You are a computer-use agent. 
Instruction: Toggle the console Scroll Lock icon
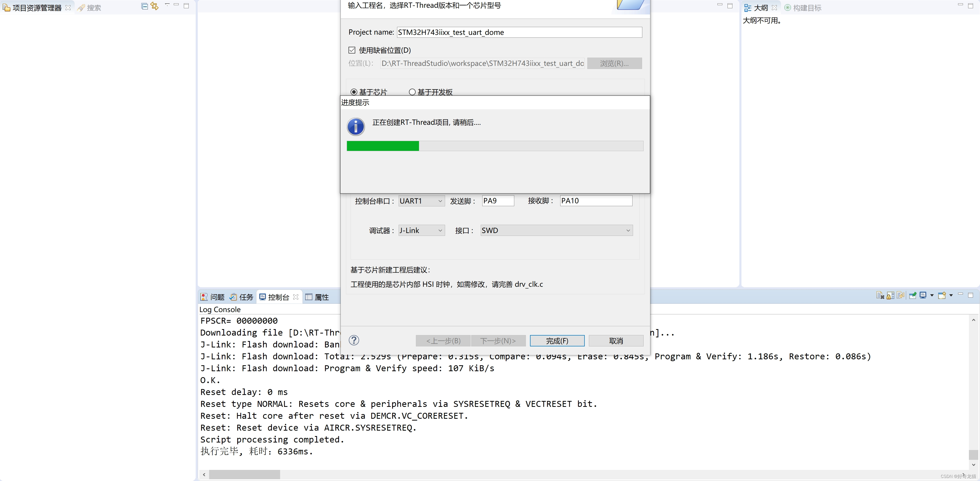pyautogui.click(x=890, y=295)
